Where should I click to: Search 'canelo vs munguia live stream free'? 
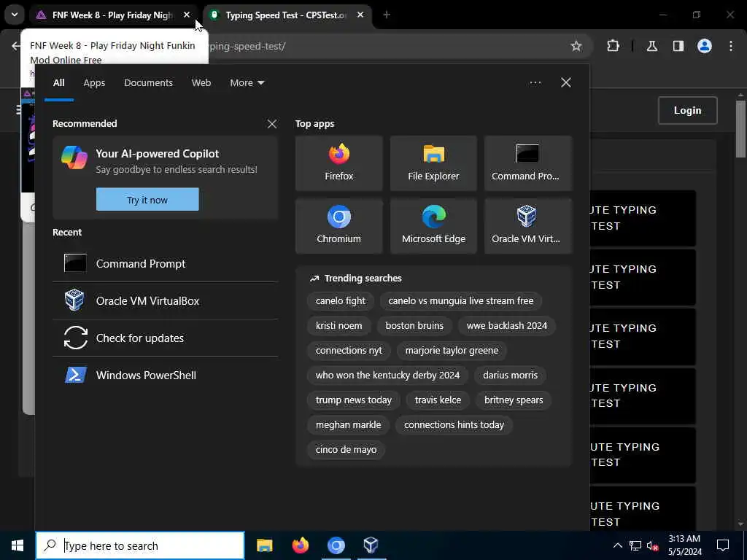click(x=461, y=300)
